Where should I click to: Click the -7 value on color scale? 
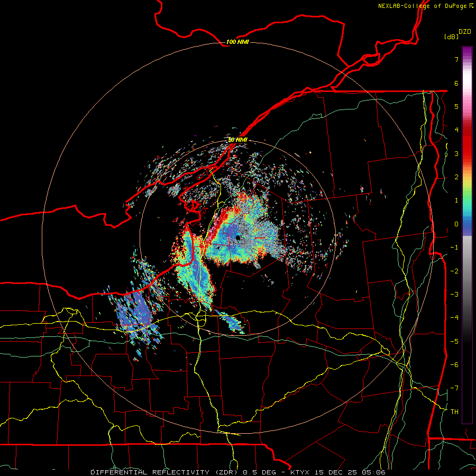(x=454, y=388)
